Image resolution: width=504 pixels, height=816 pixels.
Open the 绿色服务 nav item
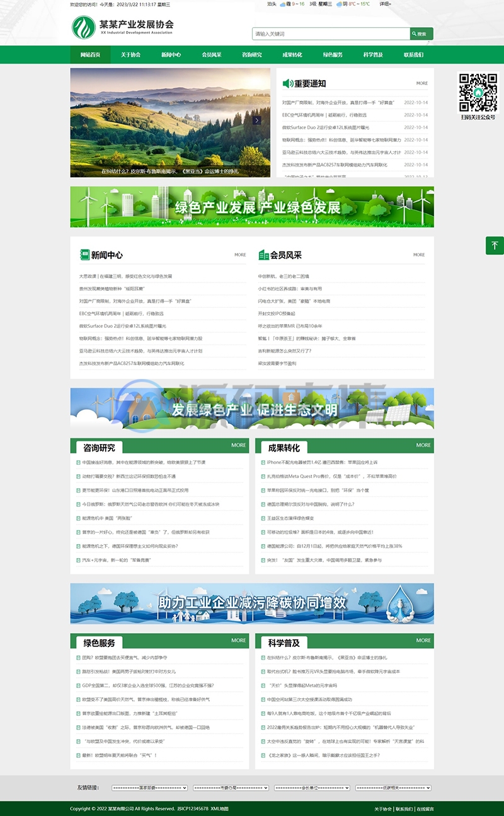pos(333,55)
